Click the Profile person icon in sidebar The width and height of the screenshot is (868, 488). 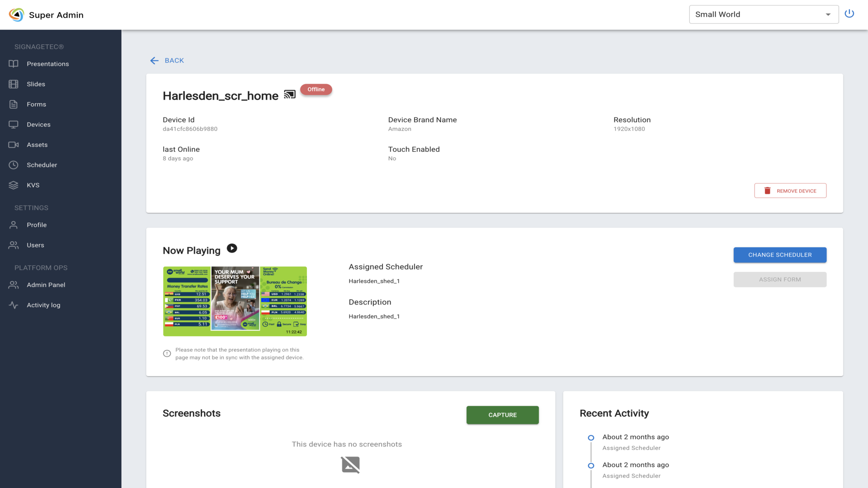click(14, 225)
